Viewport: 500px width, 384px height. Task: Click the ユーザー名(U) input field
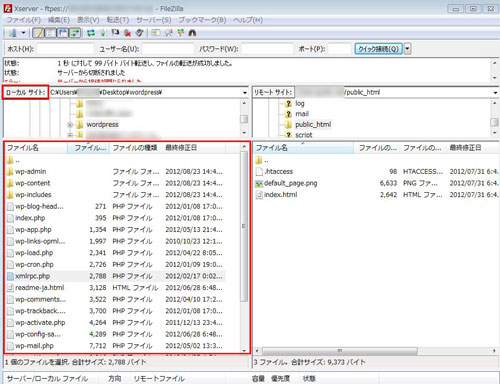(x=168, y=49)
